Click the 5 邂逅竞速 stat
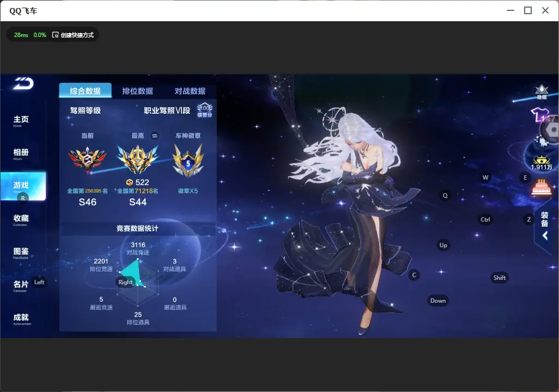The image size is (559, 392). point(101,303)
